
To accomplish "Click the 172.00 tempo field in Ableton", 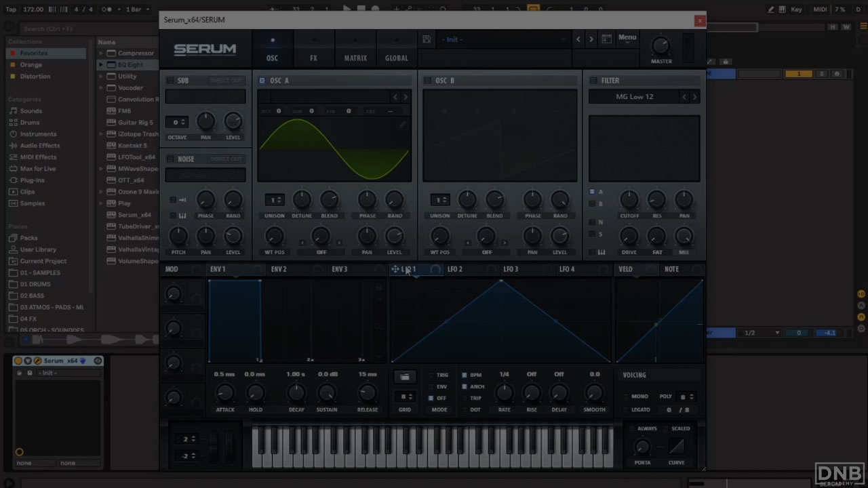I will [x=33, y=9].
